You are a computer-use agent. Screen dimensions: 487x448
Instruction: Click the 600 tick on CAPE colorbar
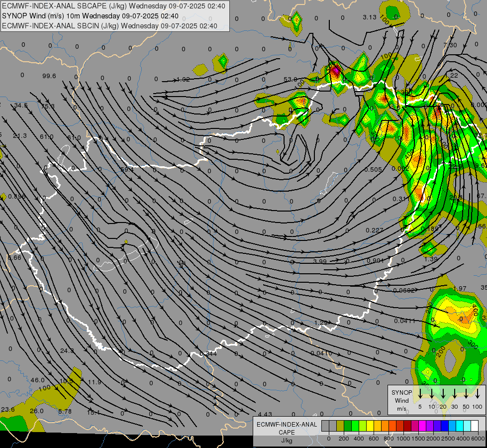point(374,439)
